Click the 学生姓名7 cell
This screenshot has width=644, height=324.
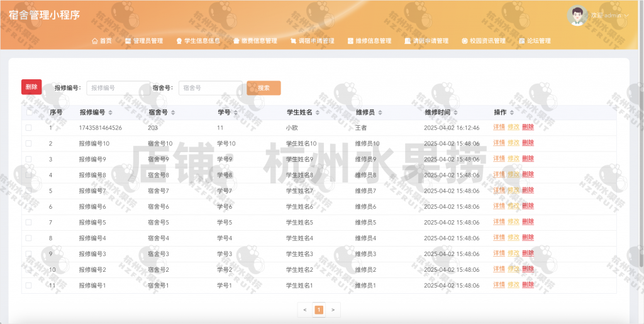point(299,191)
